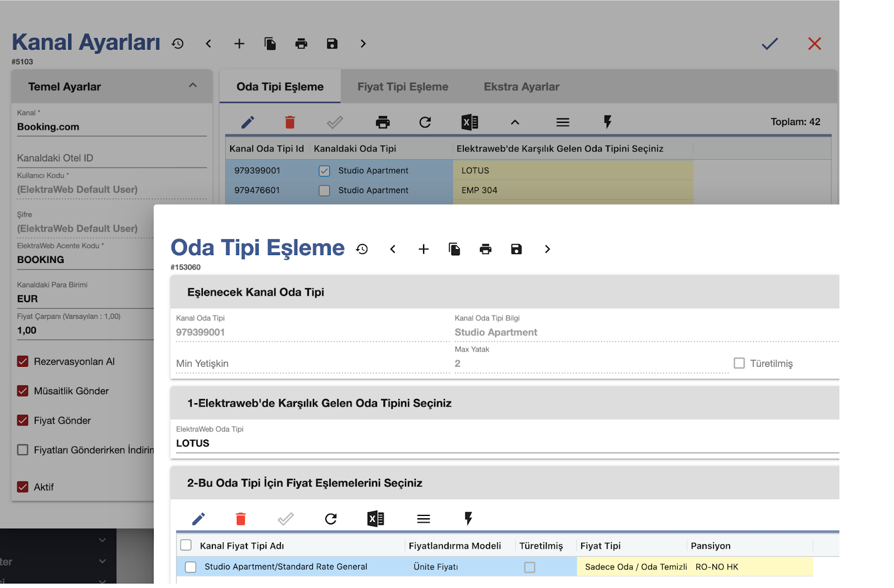Click the print icon in Oda Tipi Eşleme header

pos(485,249)
